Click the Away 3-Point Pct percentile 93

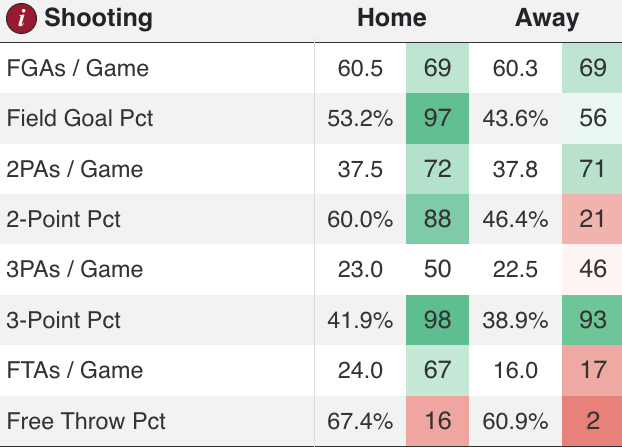click(x=593, y=320)
